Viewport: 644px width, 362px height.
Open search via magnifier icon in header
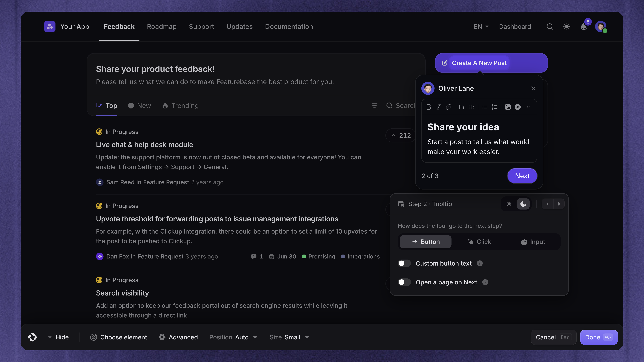(x=550, y=26)
